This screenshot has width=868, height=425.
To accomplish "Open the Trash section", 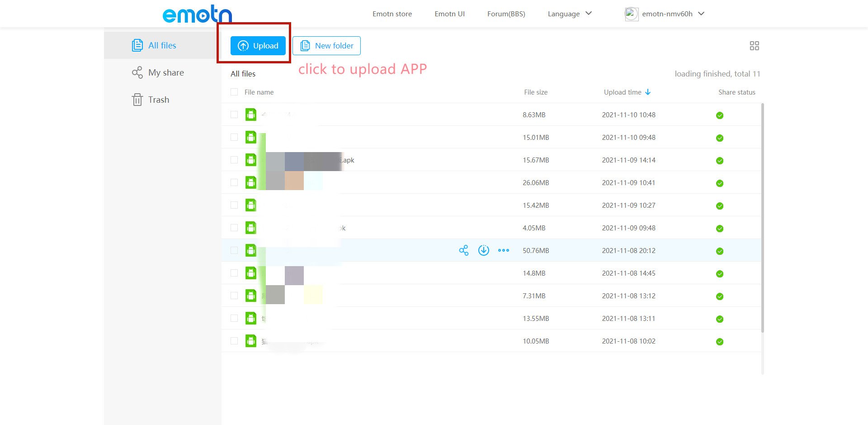I will (x=163, y=100).
